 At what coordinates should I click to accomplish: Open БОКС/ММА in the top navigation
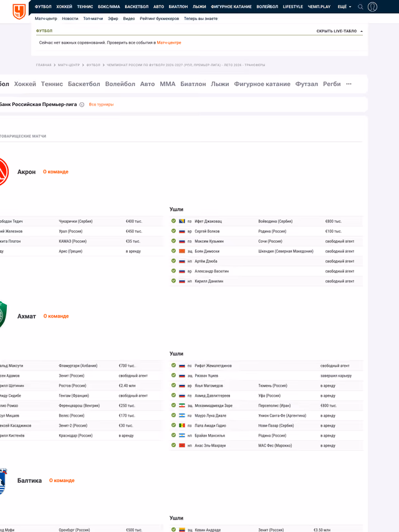(109, 7)
